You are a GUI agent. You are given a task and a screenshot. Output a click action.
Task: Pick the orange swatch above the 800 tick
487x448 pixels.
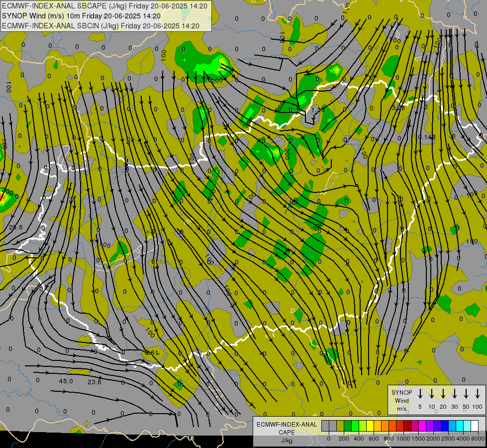point(386,426)
